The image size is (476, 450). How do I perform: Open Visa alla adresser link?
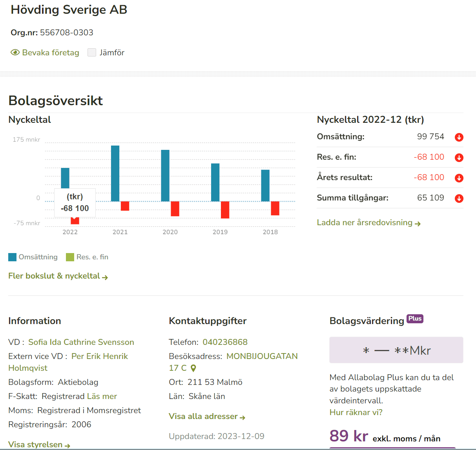pyautogui.click(x=207, y=417)
